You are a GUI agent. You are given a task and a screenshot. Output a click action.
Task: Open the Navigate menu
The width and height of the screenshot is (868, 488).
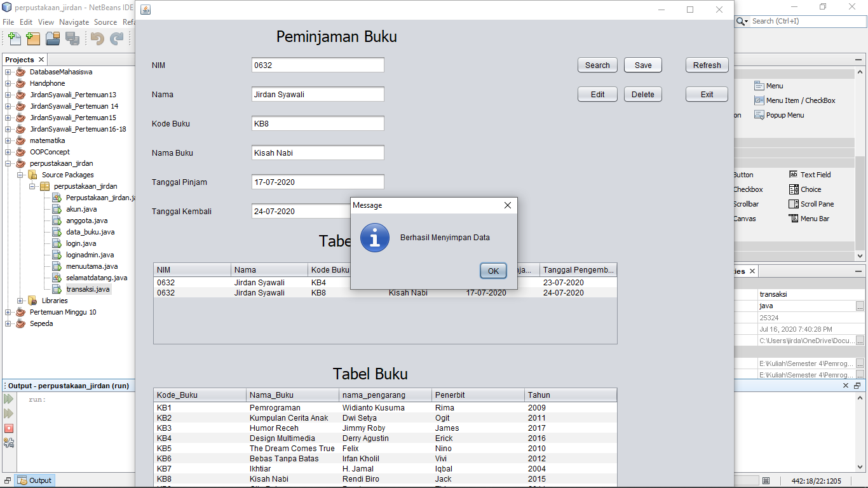point(74,22)
